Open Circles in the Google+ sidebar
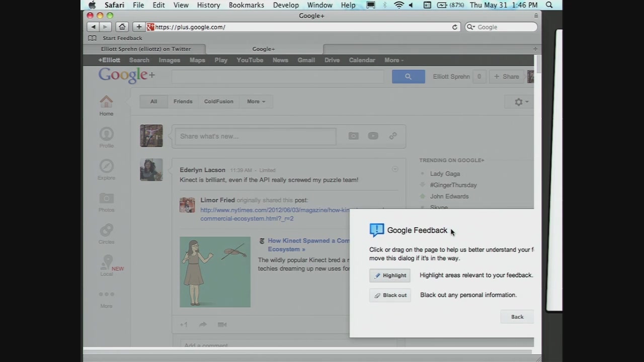The width and height of the screenshot is (644, 362). 106,234
